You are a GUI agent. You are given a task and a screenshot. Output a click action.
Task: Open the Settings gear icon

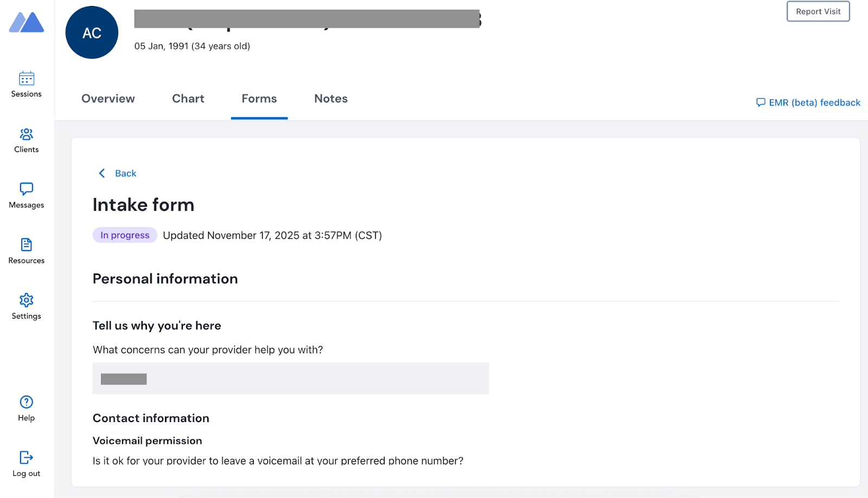pos(26,300)
